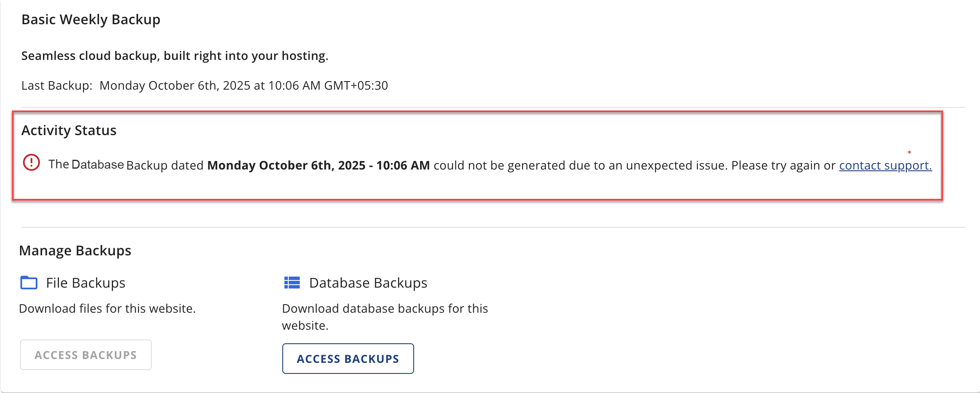Click the Manage Backups heading
Screen dimensions: 980x393
coord(75,251)
